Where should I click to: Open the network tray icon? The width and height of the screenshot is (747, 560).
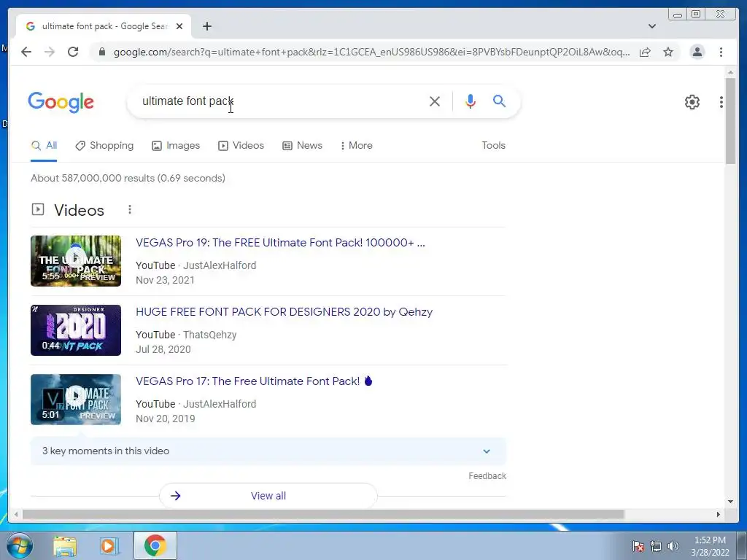click(x=656, y=546)
